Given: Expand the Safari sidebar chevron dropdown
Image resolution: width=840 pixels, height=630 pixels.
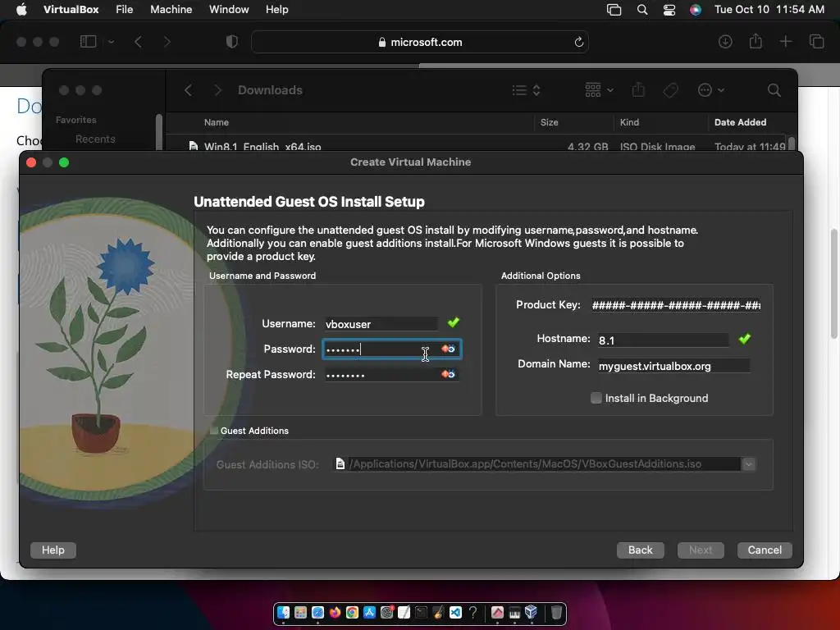Looking at the screenshot, I should pyautogui.click(x=111, y=41).
